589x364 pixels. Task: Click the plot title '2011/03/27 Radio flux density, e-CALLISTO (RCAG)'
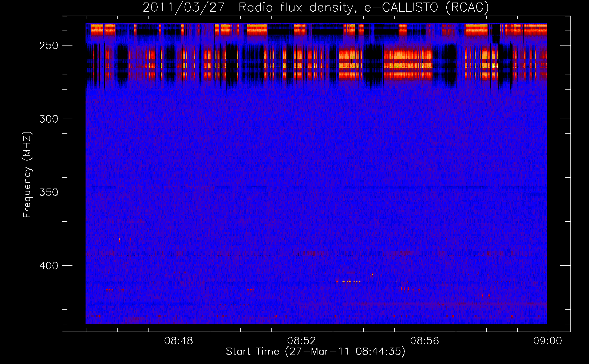pos(316,7)
